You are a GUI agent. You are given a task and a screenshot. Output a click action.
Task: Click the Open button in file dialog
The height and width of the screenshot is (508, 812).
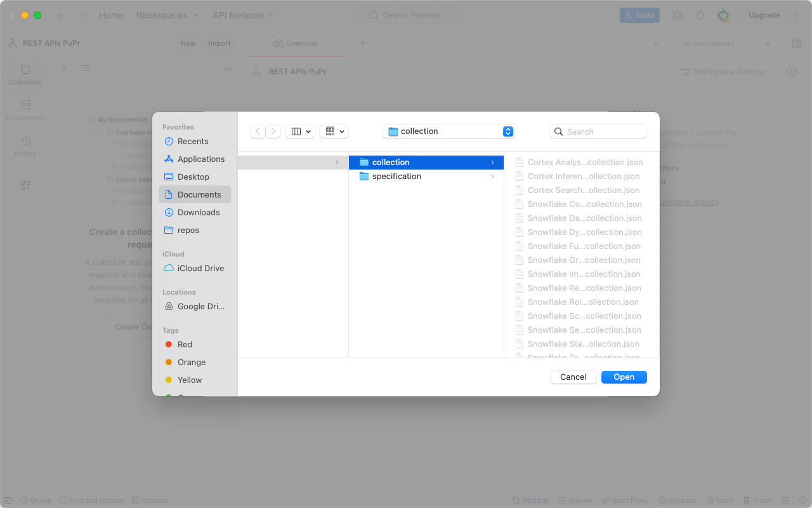[x=624, y=377]
